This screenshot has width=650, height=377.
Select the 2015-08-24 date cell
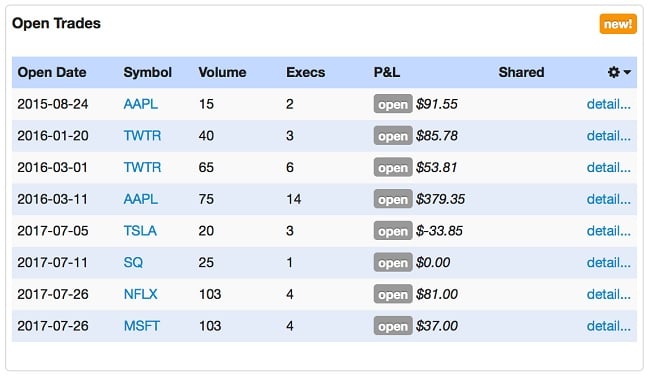tap(53, 104)
